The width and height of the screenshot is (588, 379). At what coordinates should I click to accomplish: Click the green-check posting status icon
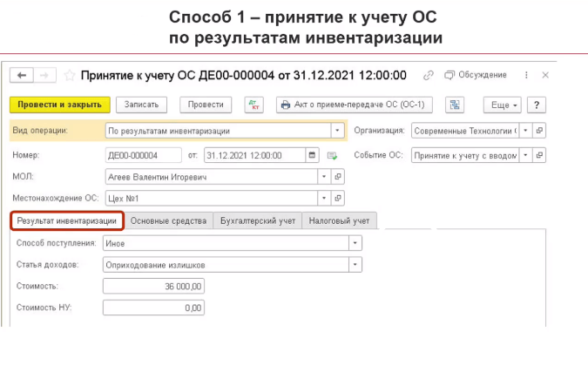[x=332, y=155]
